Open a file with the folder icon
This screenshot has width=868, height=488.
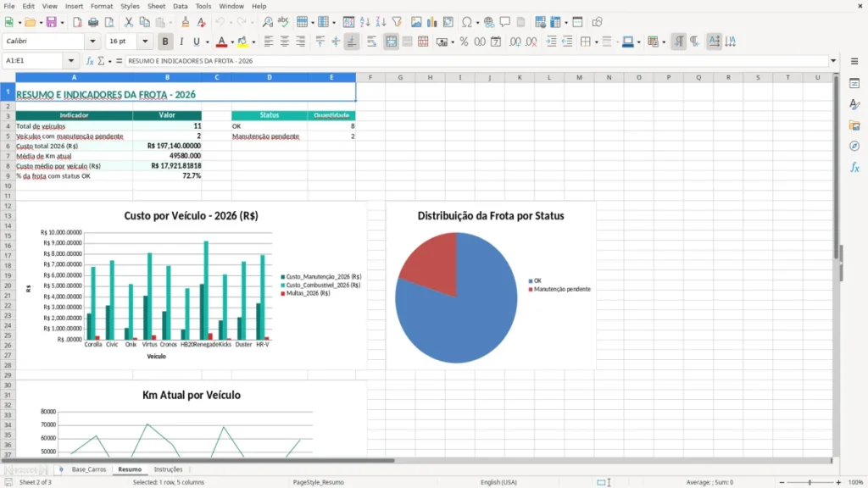pos(30,22)
